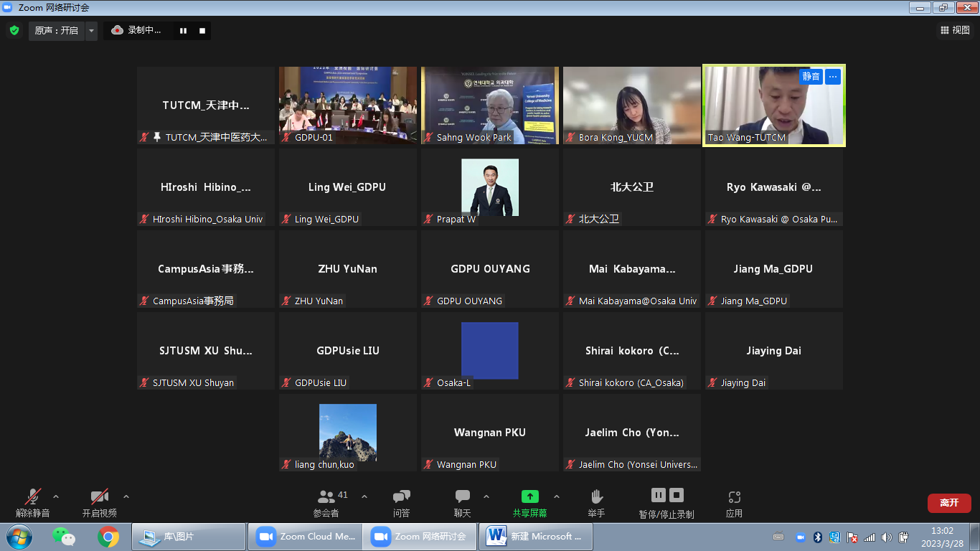Open the Chat (聊天) panel
980x551 pixels.
coord(463,503)
